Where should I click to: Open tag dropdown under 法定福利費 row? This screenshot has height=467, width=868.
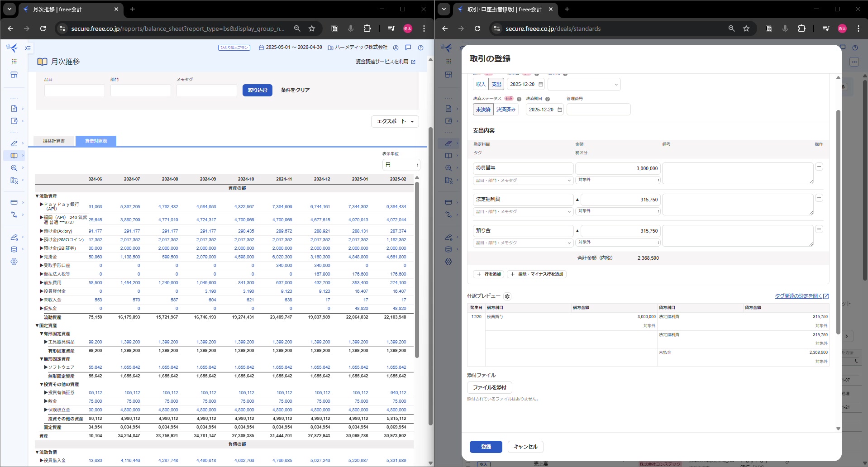coord(523,212)
